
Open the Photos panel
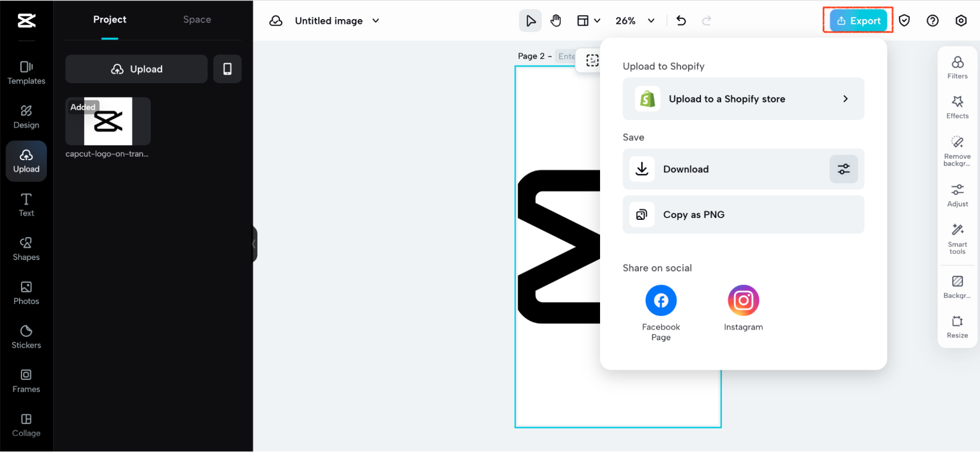[x=26, y=293]
